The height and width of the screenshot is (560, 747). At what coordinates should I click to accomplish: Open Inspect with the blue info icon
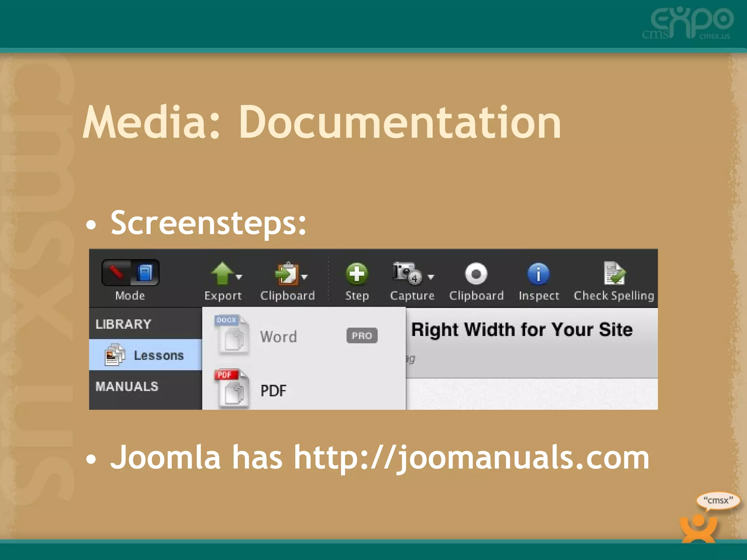[x=538, y=273]
